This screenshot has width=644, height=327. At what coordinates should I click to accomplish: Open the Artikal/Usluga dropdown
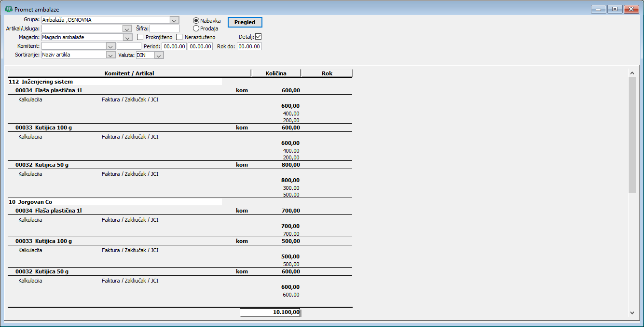tap(127, 29)
